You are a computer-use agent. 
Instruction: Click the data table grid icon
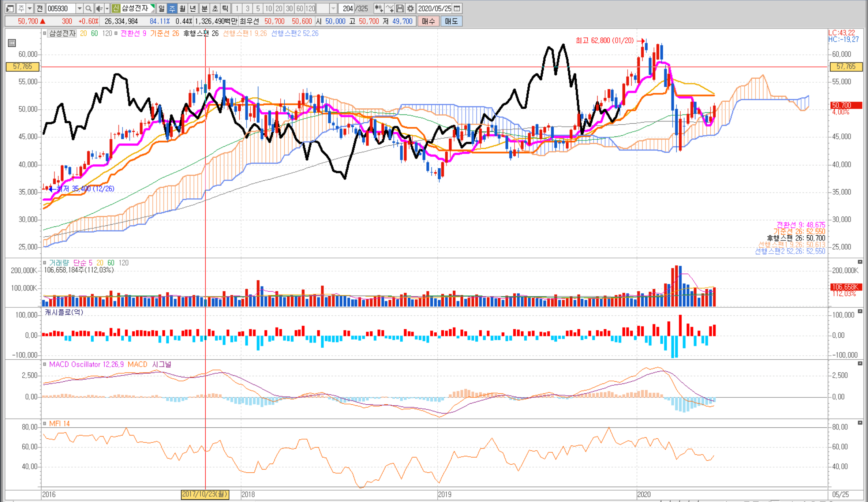pyautogui.click(x=12, y=43)
